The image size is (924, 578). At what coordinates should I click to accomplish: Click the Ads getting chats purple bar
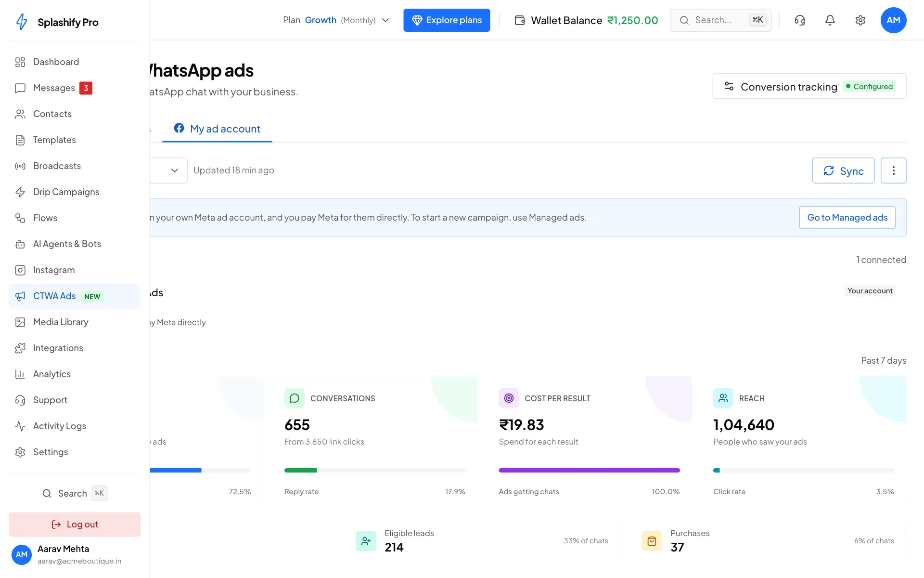tap(590, 470)
